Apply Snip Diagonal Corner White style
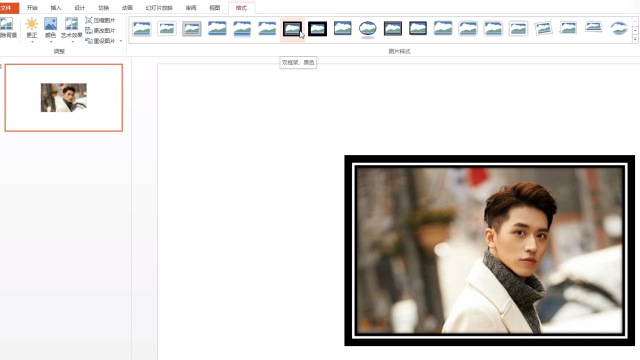This screenshot has width=640, height=360. (x=493, y=29)
